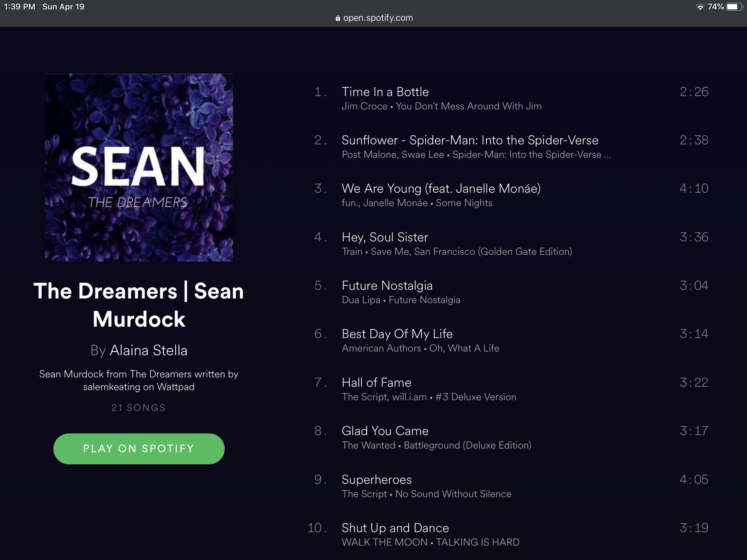The image size is (747, 560).
Task: Tap the battery status icon
Action: tap(734, 7)
